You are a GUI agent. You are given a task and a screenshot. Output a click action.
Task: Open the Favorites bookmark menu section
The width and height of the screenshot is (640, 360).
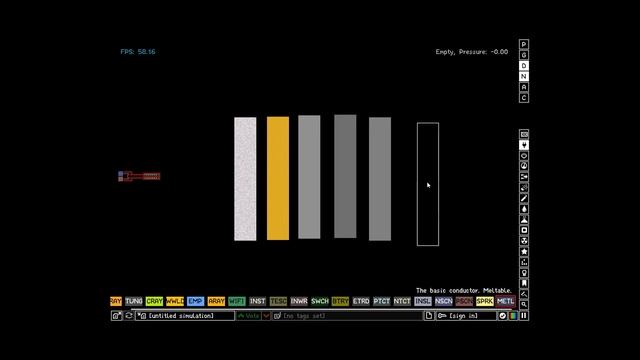tap(524, 283)
